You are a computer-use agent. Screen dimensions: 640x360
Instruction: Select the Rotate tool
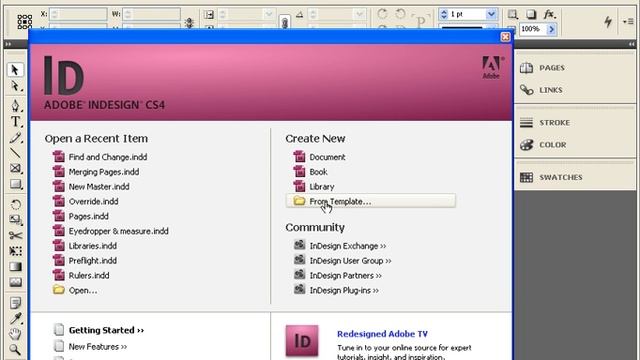(x=15, y=204)
